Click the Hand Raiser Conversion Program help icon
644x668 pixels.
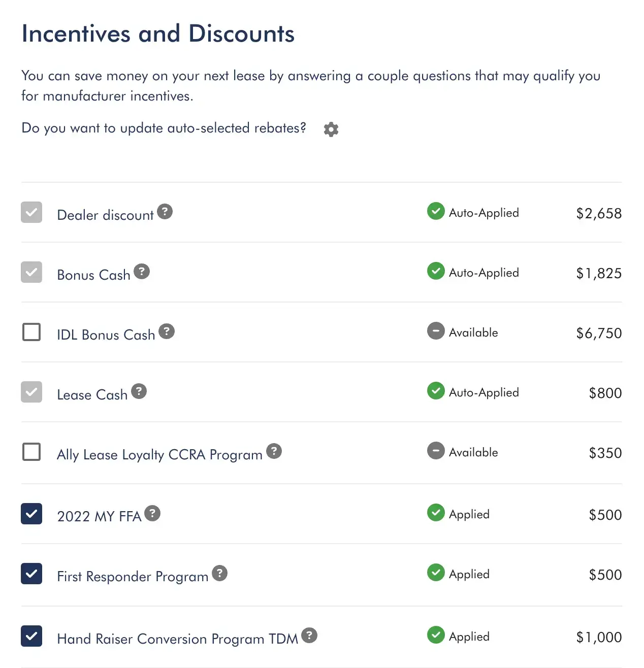click(x=309, y=635)
